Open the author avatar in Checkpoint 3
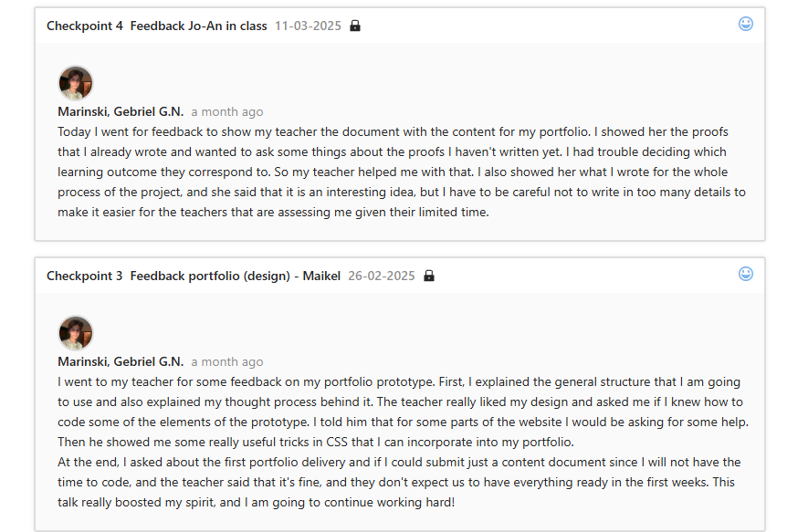 [x=76, y=333]
